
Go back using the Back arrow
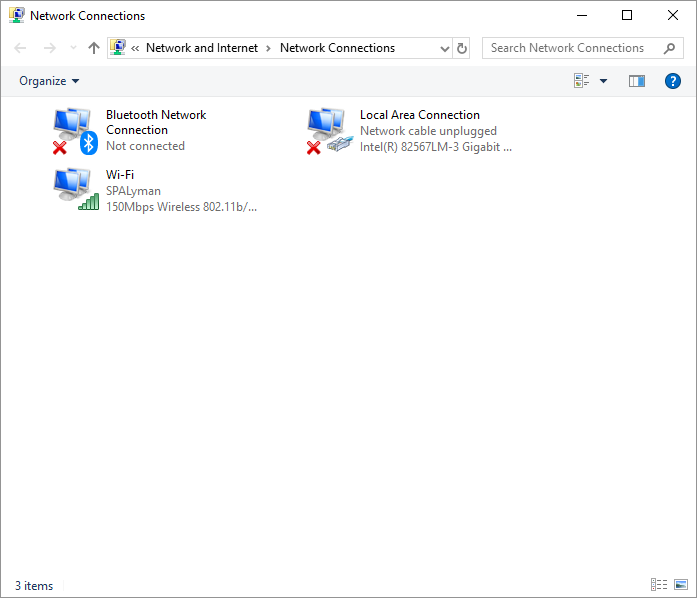[x=20, y=48]
